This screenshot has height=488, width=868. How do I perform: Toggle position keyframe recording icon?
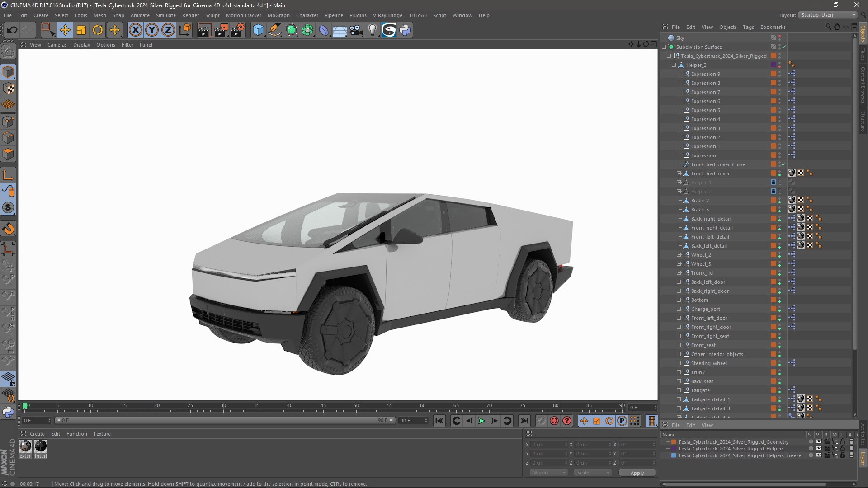tap(584, 421)
